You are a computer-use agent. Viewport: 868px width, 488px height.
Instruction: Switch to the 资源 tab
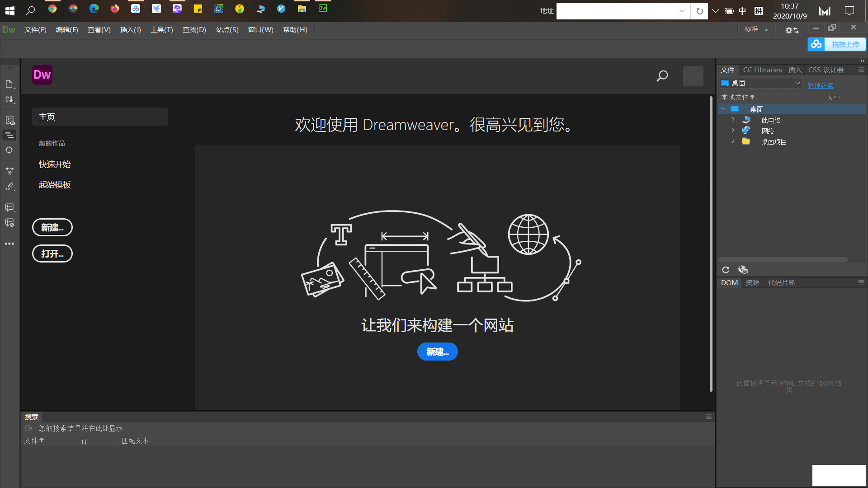click(x=752, y=282)
